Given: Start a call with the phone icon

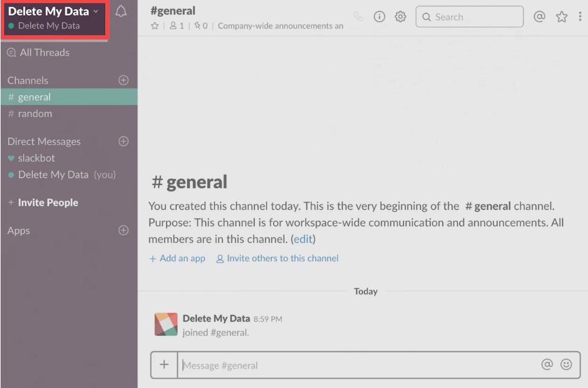Looking at the screenshot, I should point(358,17).
